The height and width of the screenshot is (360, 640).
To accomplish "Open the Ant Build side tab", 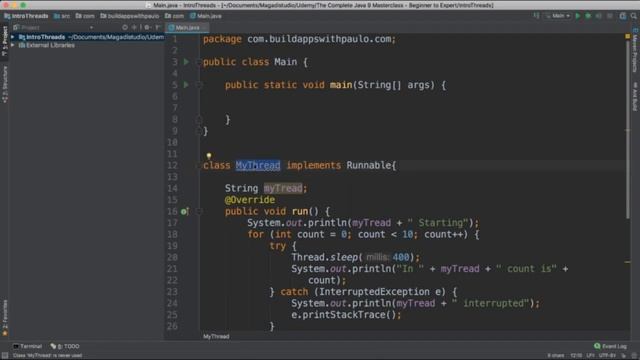I will click(635, 96).
